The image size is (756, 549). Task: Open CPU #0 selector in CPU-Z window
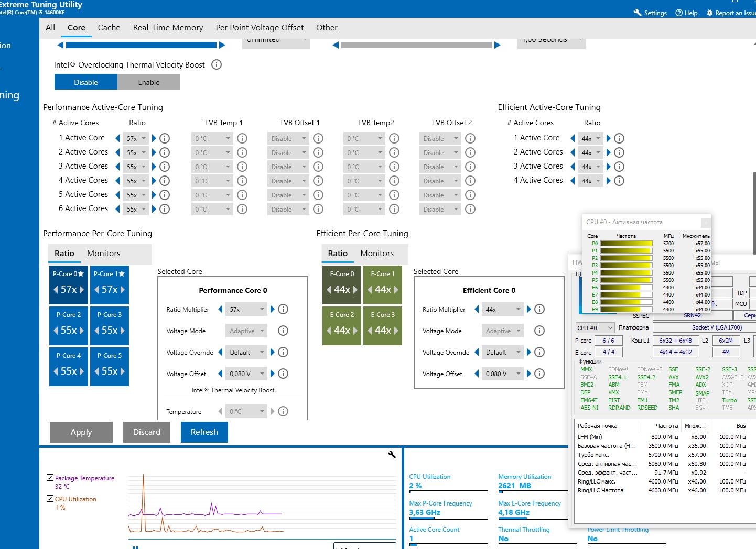[x=595, y=327]
